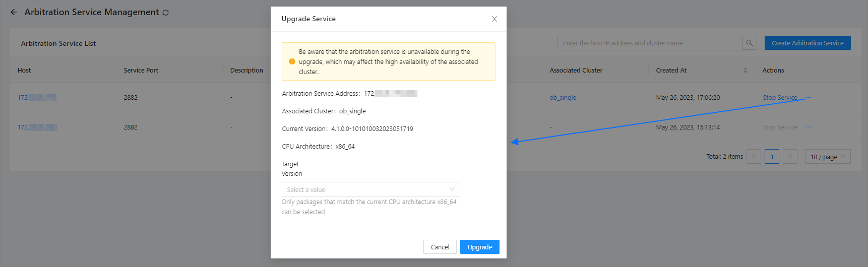
Task: Click Stop Service in second row
Action: pyautogui.click(x=779, y=127)
